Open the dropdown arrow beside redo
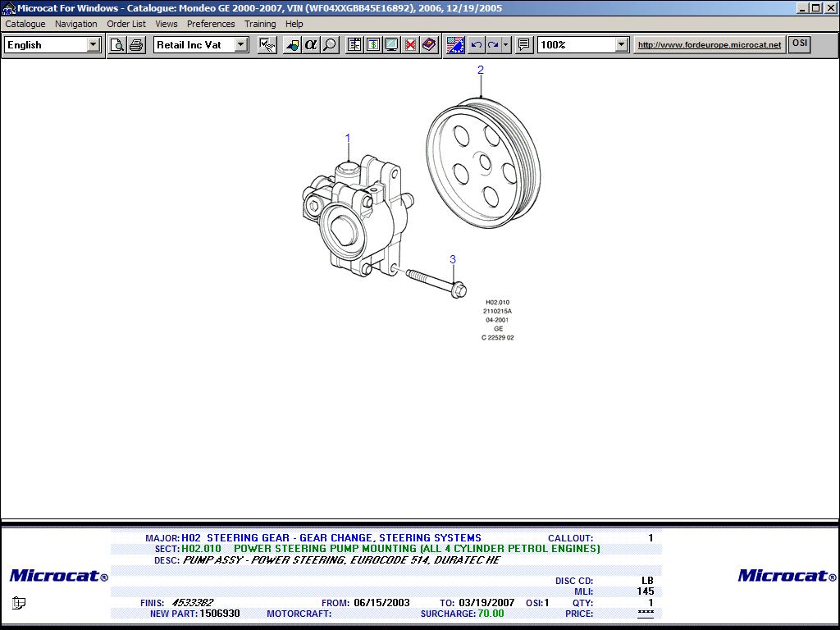 coord(506,45)
